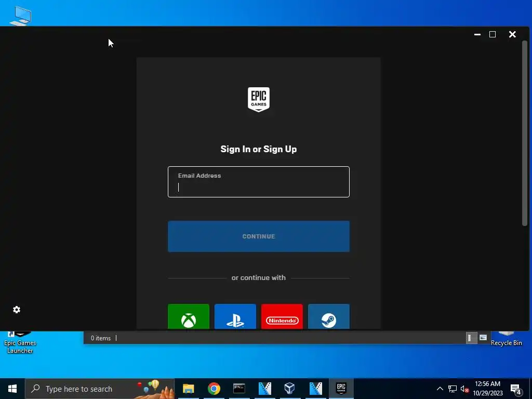
Task: Open the network status tray icon
Action: 453,389
